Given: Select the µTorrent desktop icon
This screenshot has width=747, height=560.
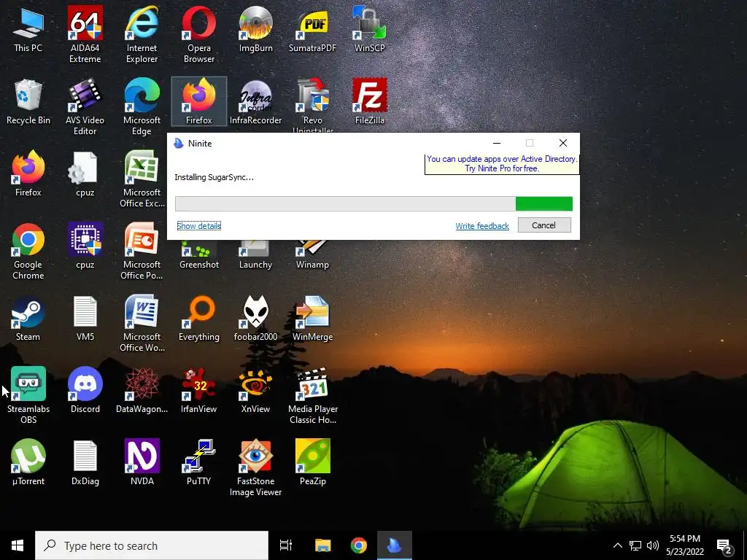Looking at the screenshot, I should [x=28, y=463].
